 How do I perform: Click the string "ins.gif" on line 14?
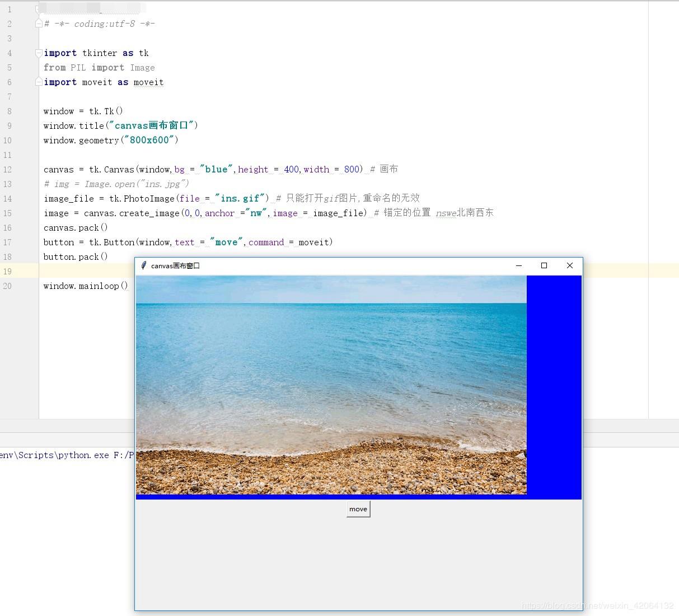241,198
